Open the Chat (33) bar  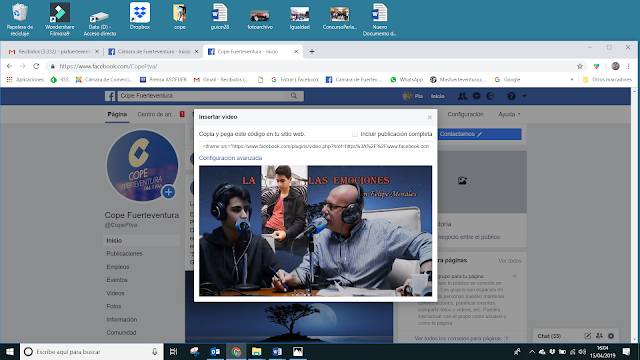[549, 336]
